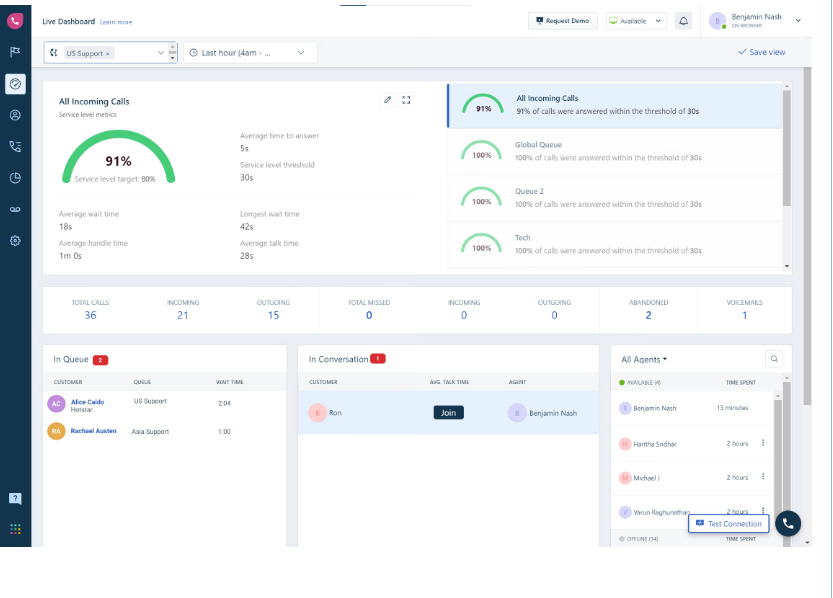The height and width of the screenshot is (598, 833).
Task: Click the pencil edit icon on metrics card
Action: 388,100
